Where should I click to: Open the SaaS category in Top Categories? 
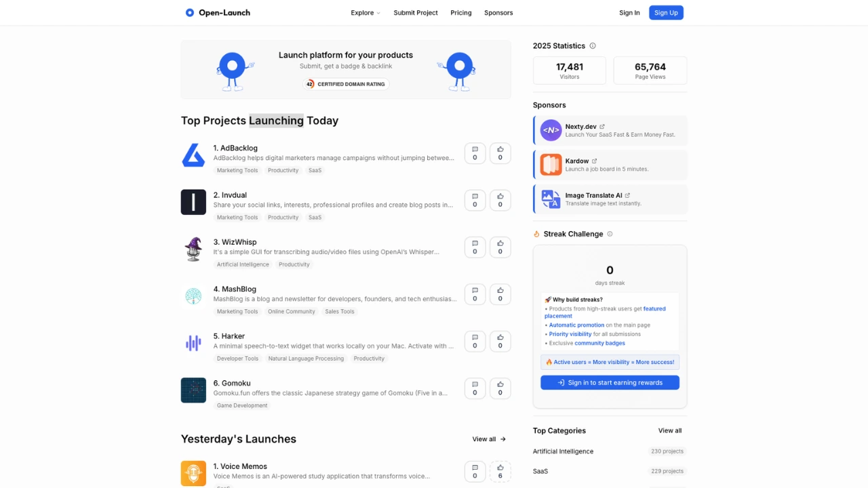click(540, 471)
